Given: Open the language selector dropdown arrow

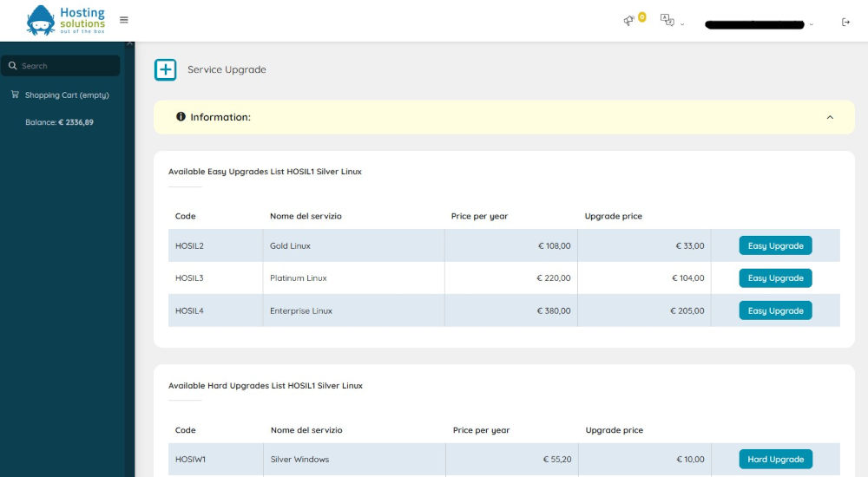Looking at the screenshot, I should (682, 24).
